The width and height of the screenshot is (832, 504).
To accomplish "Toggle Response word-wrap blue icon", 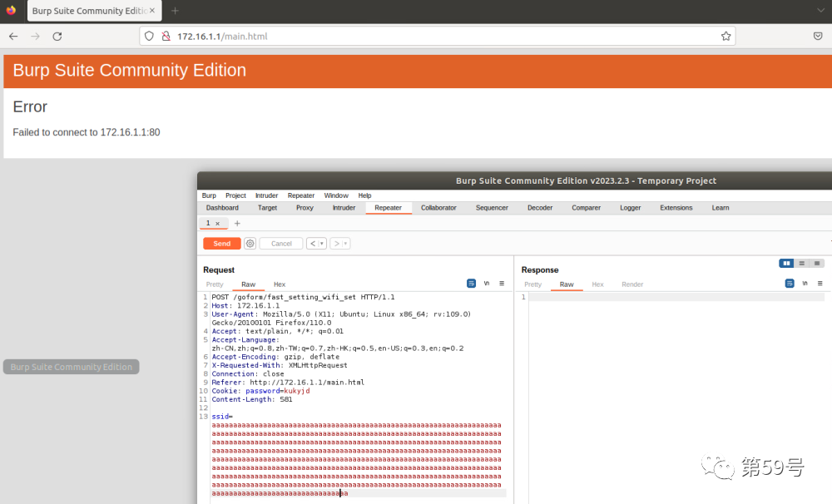I will tap(790, 284).
